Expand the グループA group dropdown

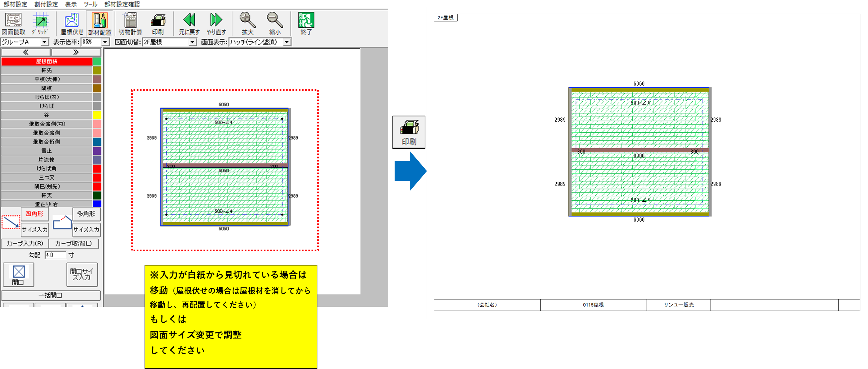pos(44,42)
